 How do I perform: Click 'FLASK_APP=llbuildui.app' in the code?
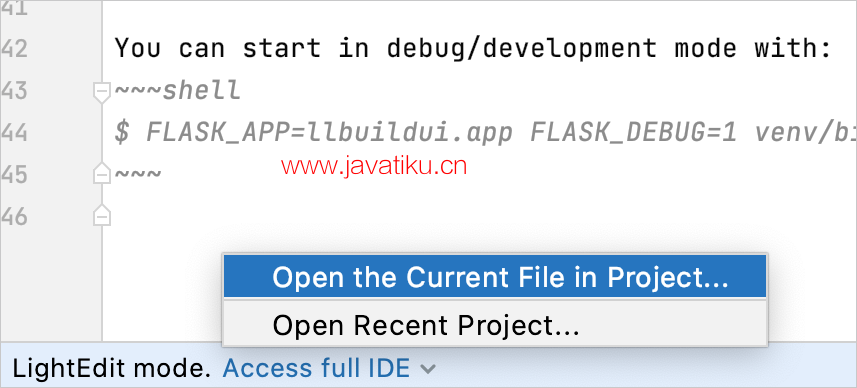tap(330, 133)
